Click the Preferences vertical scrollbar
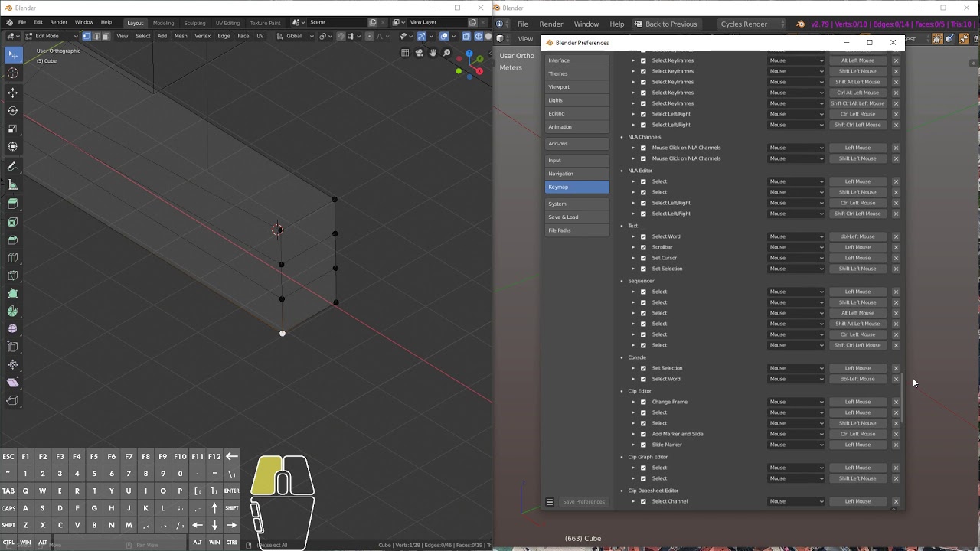Image resolution: width=980 pixels, height=551 pixels. tap(902, 398)
